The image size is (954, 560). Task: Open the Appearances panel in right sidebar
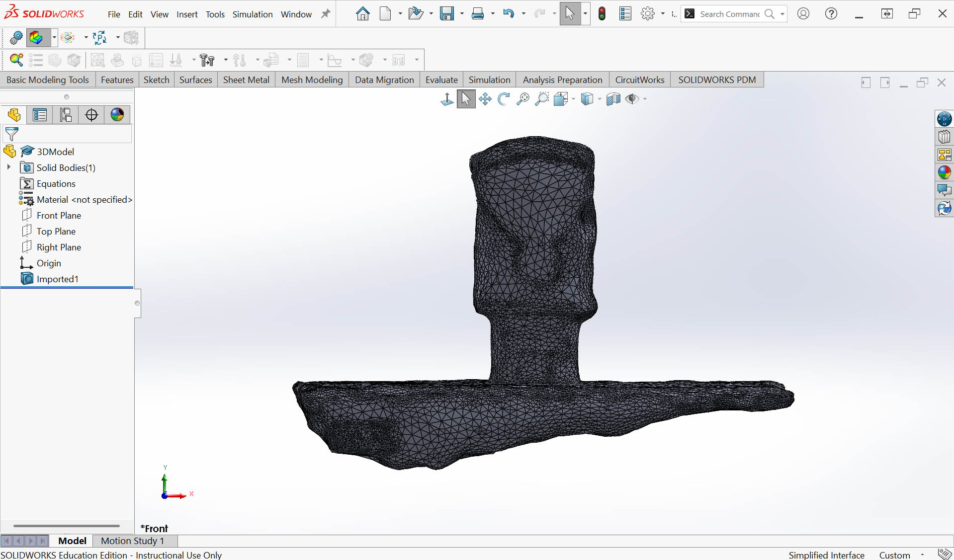tap(944, 172)
